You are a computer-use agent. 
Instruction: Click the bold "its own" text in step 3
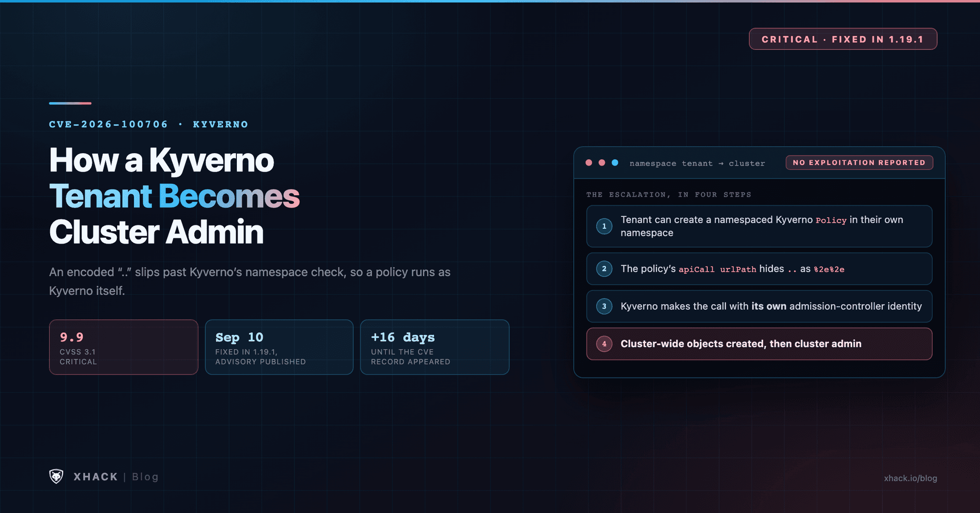click(768, 306)
